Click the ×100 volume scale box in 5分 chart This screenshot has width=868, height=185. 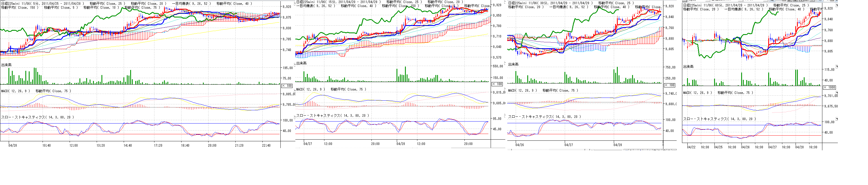tap(287, 86)
